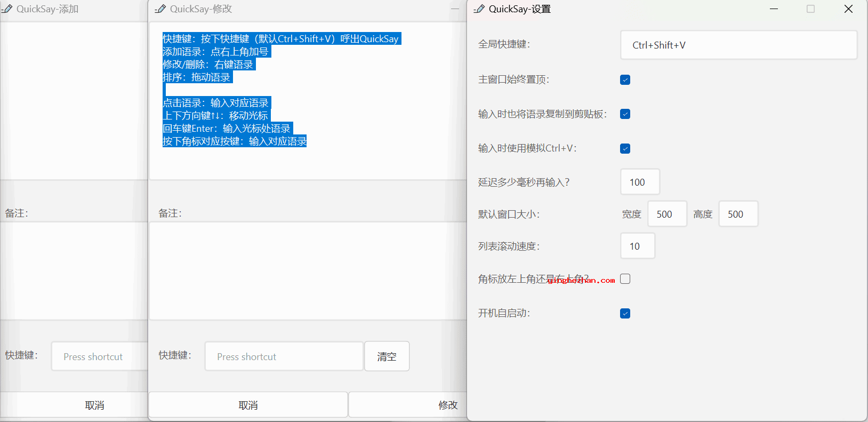This screenshot has height=422, width=868.
Task: Click the highlighted line 添加语录：点右上角加号
Action: pyautogui.click(x=217, y=52)
